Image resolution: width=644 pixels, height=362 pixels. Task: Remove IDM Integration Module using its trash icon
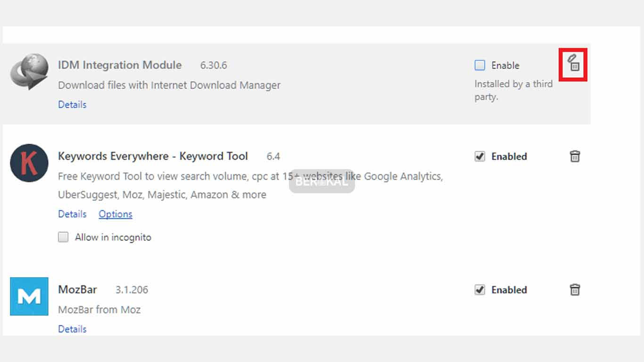click(574, 64)
